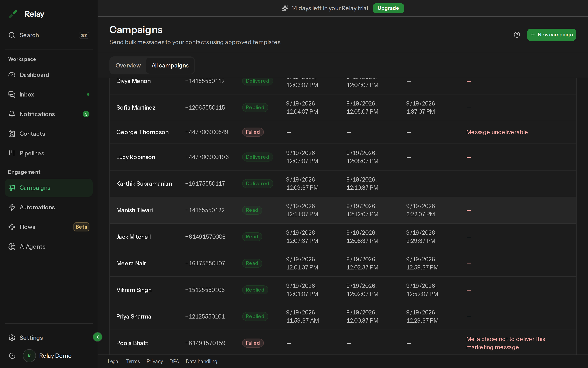Create a New campaign
This screenshot has height=368, width=588.
point(551,35)
